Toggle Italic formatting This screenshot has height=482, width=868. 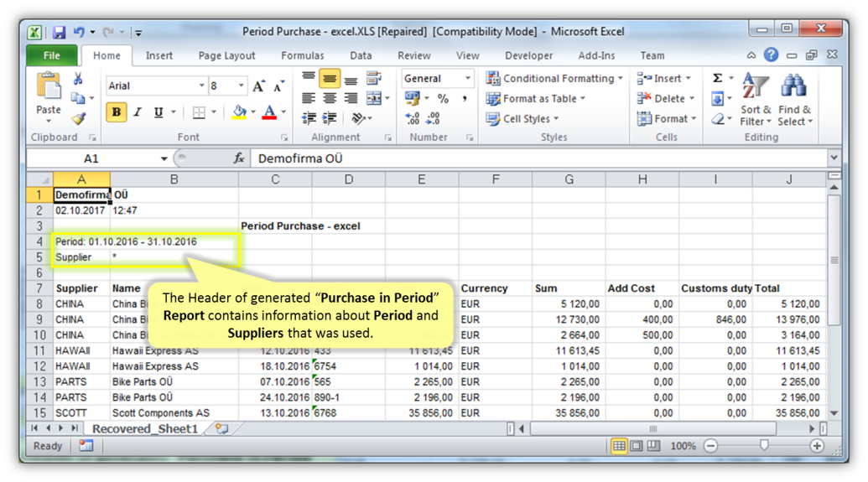[x=138, y=112]
